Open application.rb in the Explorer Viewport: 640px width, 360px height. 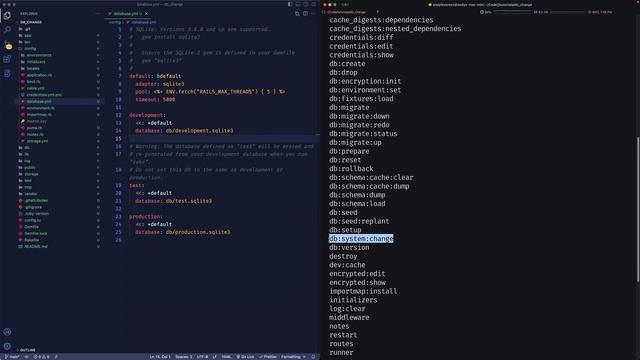point(39,75)
